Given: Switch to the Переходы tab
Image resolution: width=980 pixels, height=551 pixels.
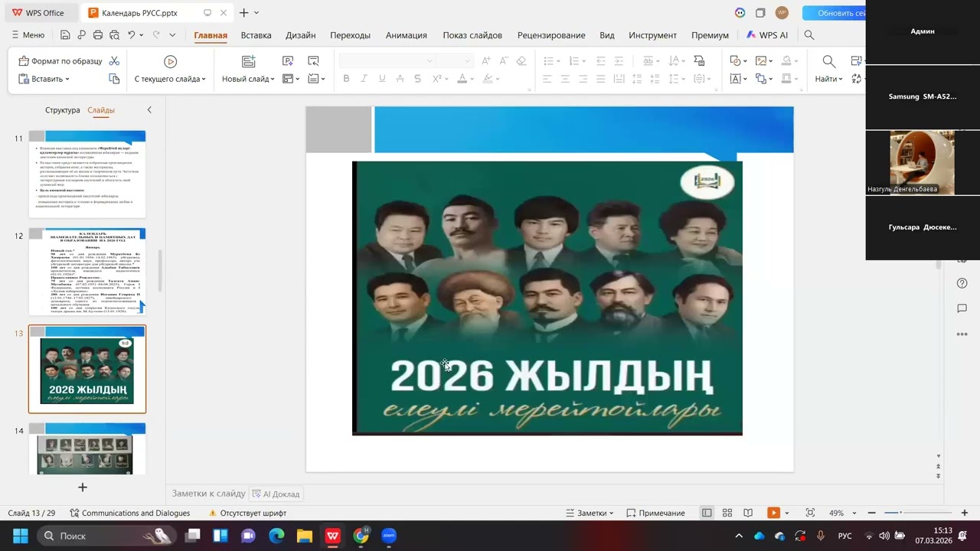Looking at the screenshot, I should [x=350, y=35].
